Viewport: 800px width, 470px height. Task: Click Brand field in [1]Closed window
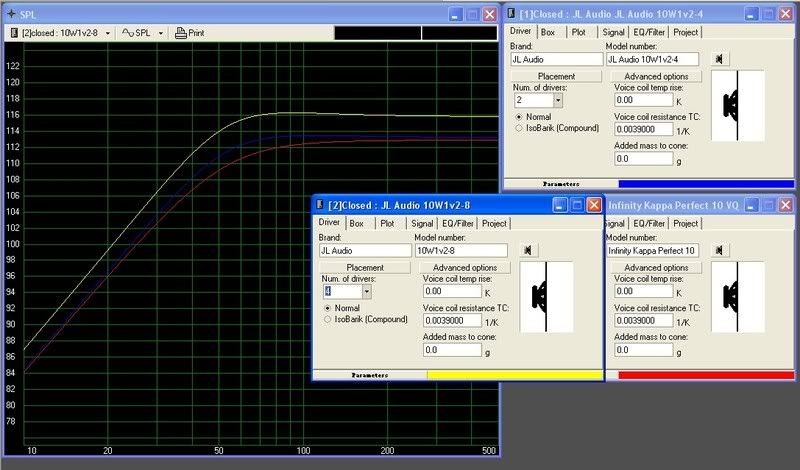[557, 59]
